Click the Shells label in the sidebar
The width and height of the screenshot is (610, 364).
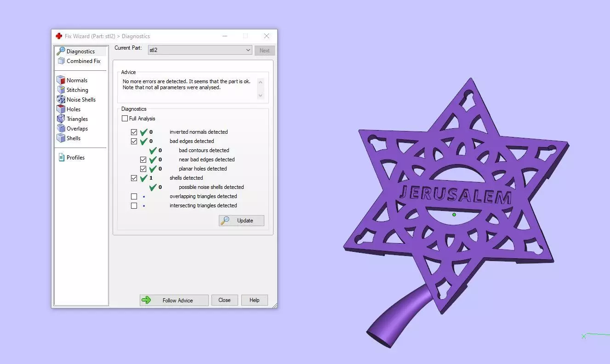point(74,138)
